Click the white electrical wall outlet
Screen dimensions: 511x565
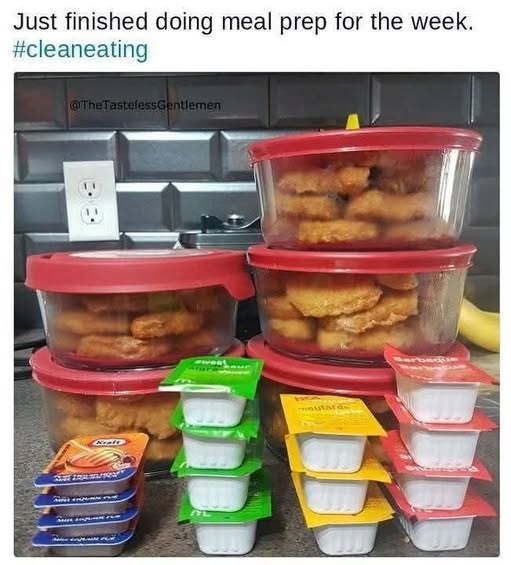[91, 200]
